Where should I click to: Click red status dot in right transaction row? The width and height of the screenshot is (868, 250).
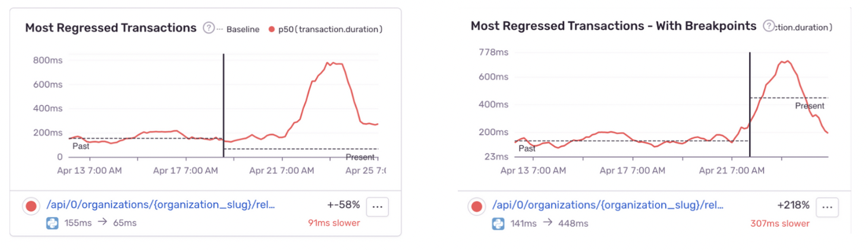click(x=476, y=207)
